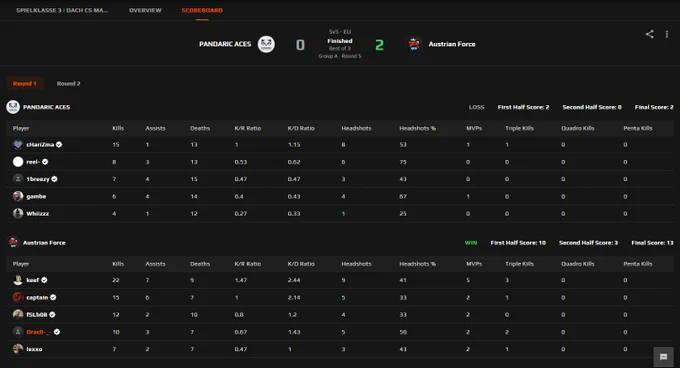Click PANDARIC ACES team logo above its table
680x368 pixels.
(x=13, y=107)
